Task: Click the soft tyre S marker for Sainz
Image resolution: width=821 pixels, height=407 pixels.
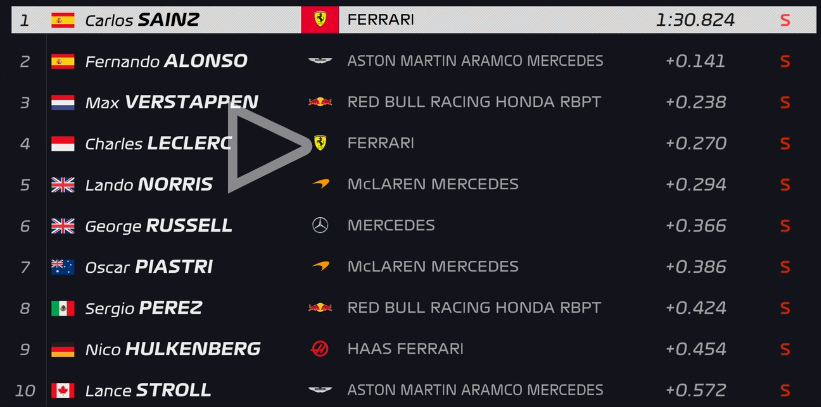Action: [785, 20]
